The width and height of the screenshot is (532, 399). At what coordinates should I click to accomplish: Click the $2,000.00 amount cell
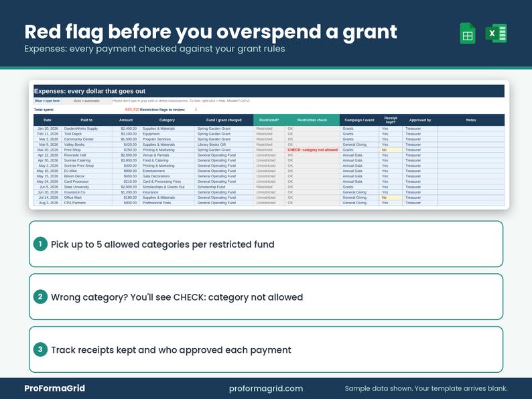(x=126, y=187)
